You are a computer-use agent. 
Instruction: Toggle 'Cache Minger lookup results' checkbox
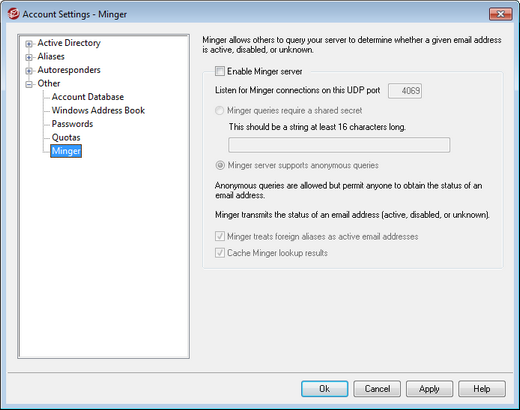tap(220, 253)
